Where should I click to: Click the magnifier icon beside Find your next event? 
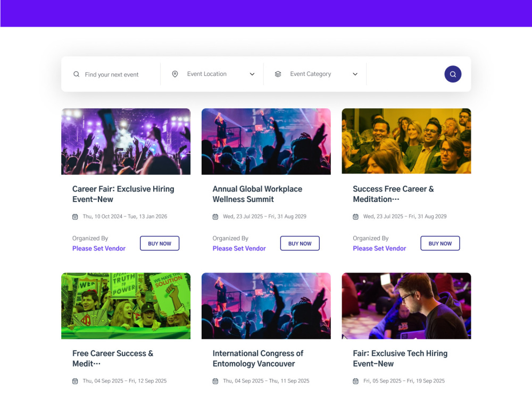[76, 74]
